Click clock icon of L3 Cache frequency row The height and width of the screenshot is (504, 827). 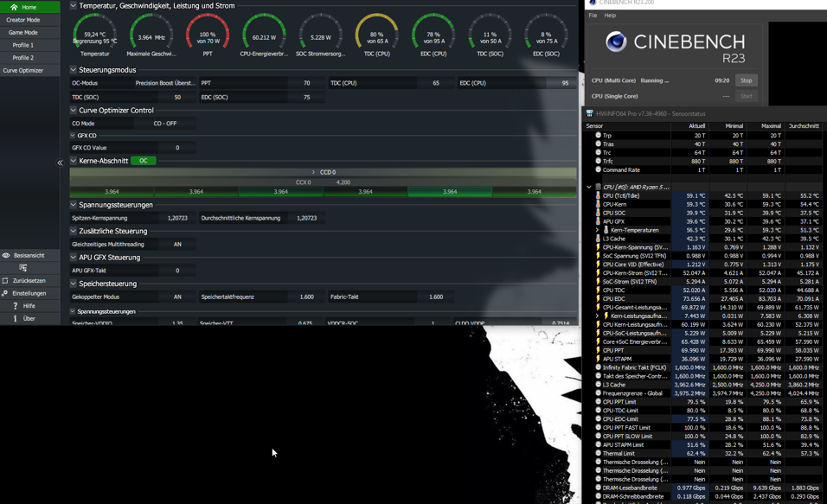click(598, 385)
